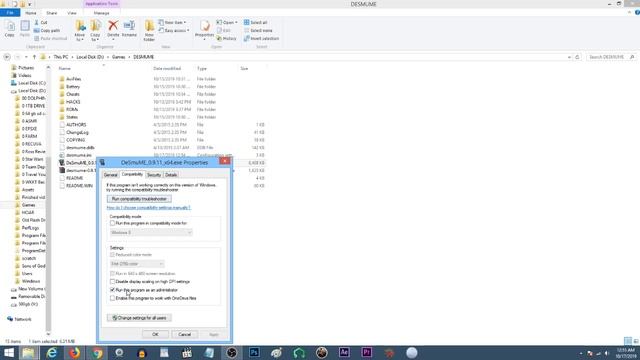Open the View ribbon tab
The height and width of the screenshot is (360, 640).
pos(72,13)
